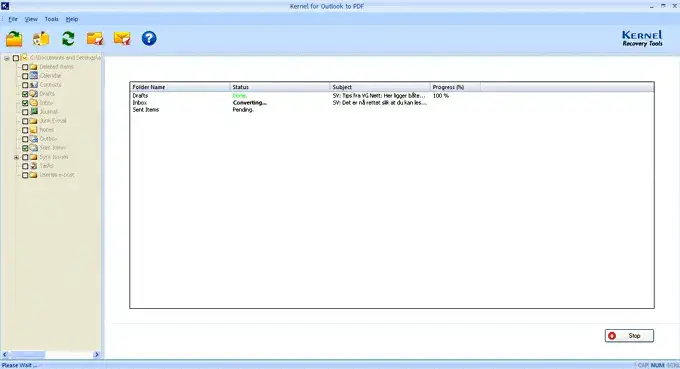This screenshot has height=369, width=680.
Task: Uncheck the Sent Items checkbox
Action: tap(25, 148)
